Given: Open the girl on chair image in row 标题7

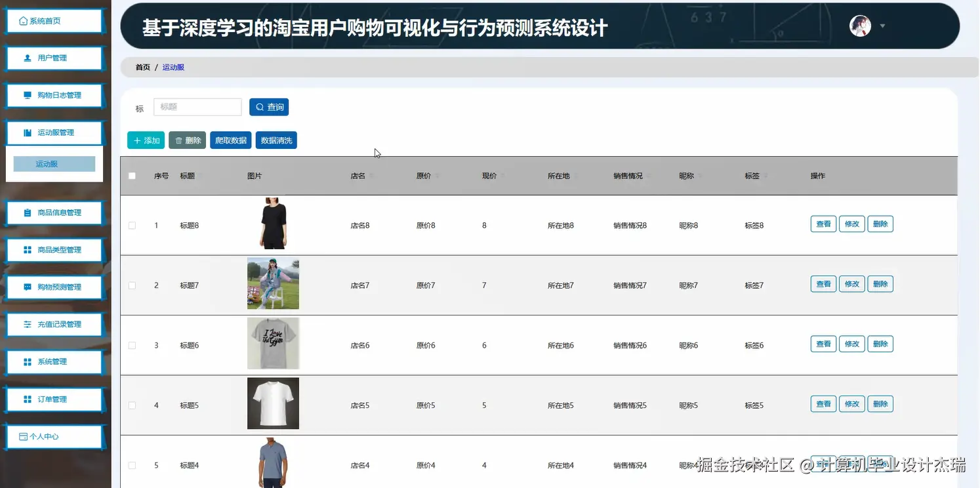Looking at the screenshot, I should [273, 283].
